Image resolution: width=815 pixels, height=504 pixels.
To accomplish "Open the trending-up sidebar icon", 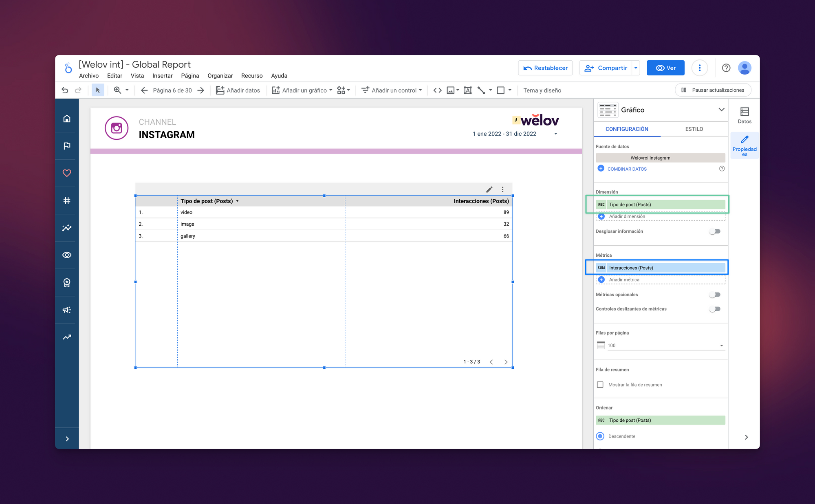I will 67,337.
